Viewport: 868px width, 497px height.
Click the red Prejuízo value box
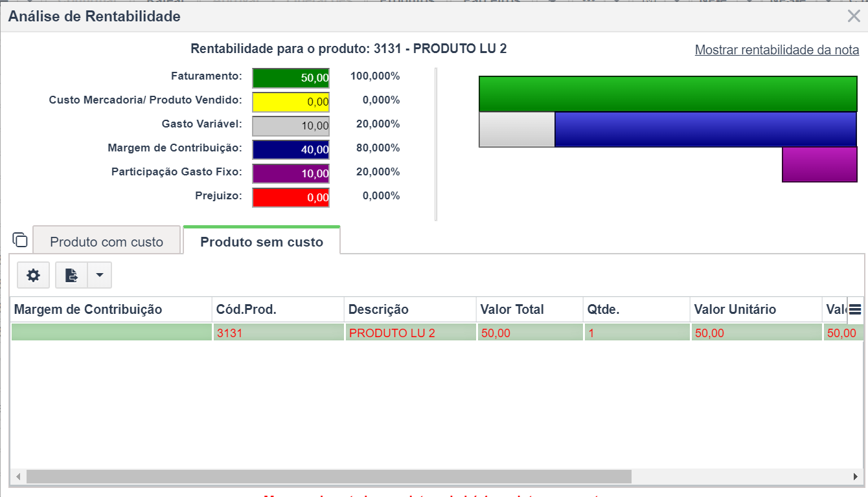pos(291,197)
